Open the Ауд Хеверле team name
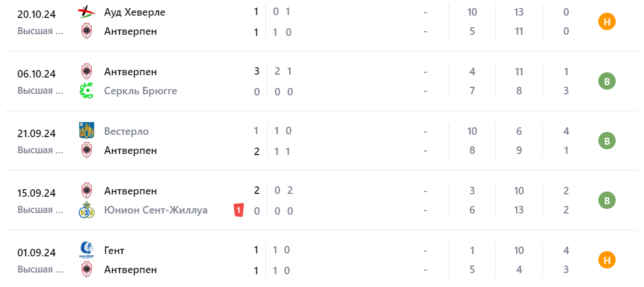This screenshot has width=644, height=287. point(135,12)
